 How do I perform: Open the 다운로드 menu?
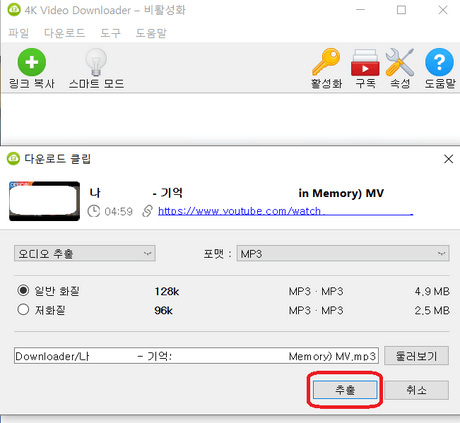pyautogui.click(x=64, y=33)
